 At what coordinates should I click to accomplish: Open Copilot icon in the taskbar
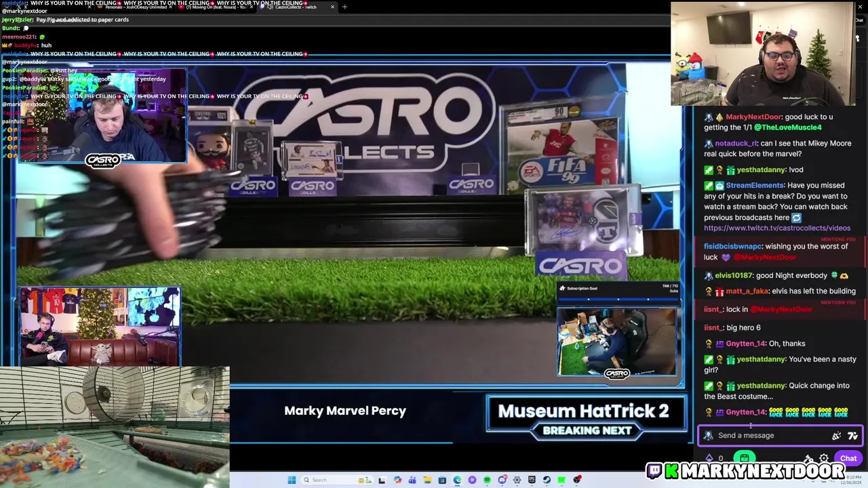click(397, 480)
